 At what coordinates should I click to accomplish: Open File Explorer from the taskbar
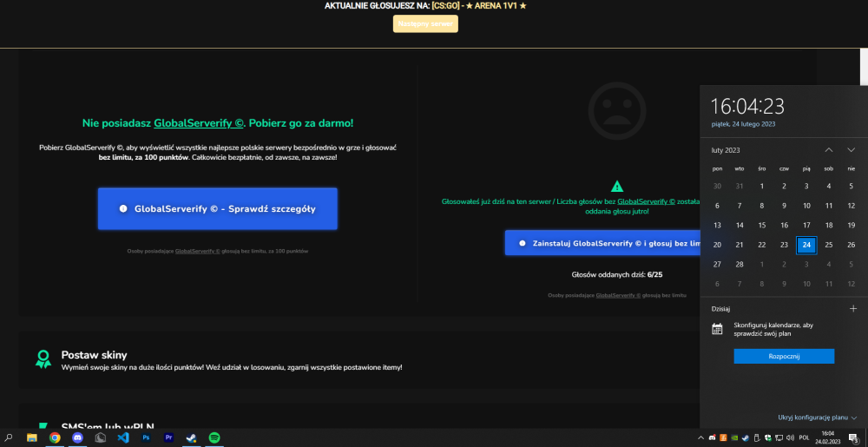[x=31, y=437]
